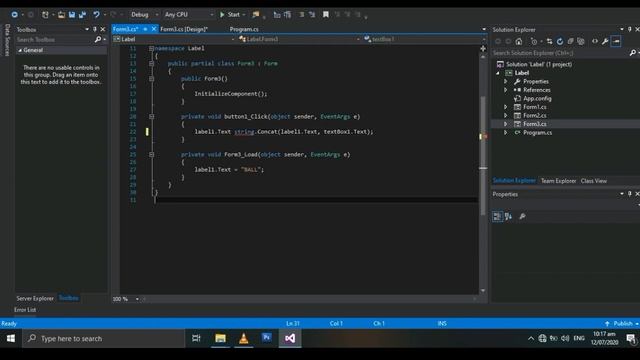This screenshot has height=360, width=640.
Task: Click the Solution Explorer Home icon
Action: (519, 42)
